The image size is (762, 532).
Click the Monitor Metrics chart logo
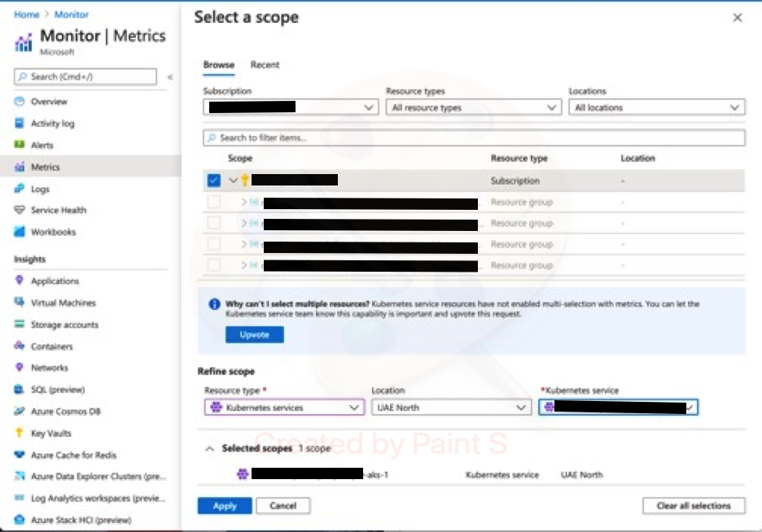(24, 42)
